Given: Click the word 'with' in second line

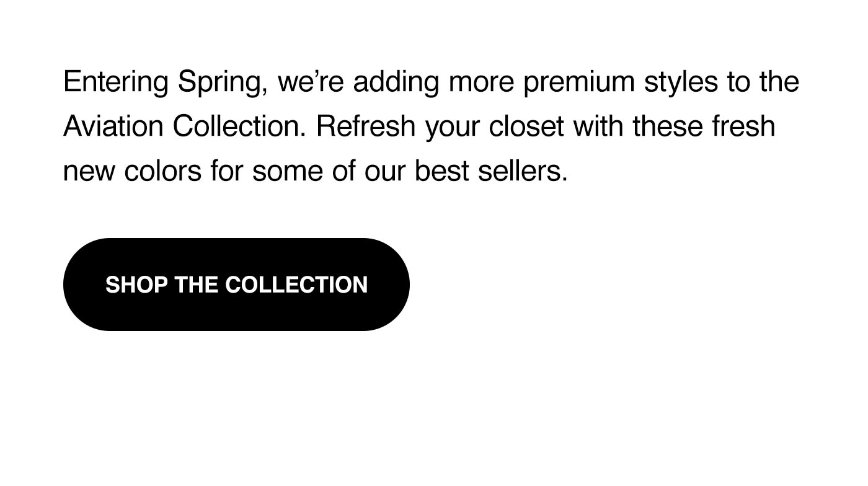Looking at the screenshot, I should [598, 126].
